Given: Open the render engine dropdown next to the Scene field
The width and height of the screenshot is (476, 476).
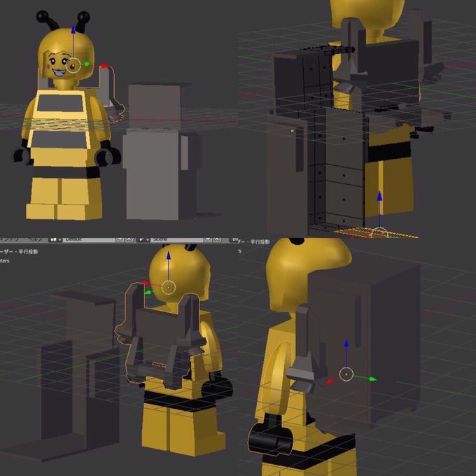Looking at the screenshot, I should tap(234, 239).
